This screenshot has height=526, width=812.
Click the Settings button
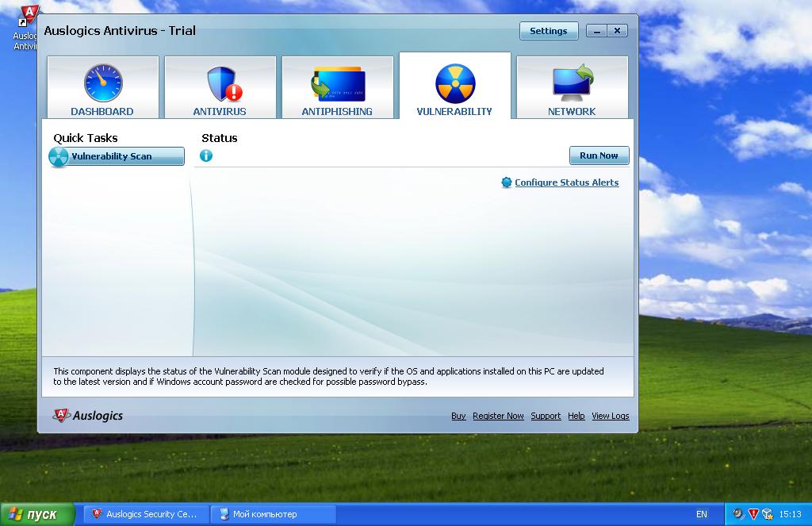coord(549,31)
